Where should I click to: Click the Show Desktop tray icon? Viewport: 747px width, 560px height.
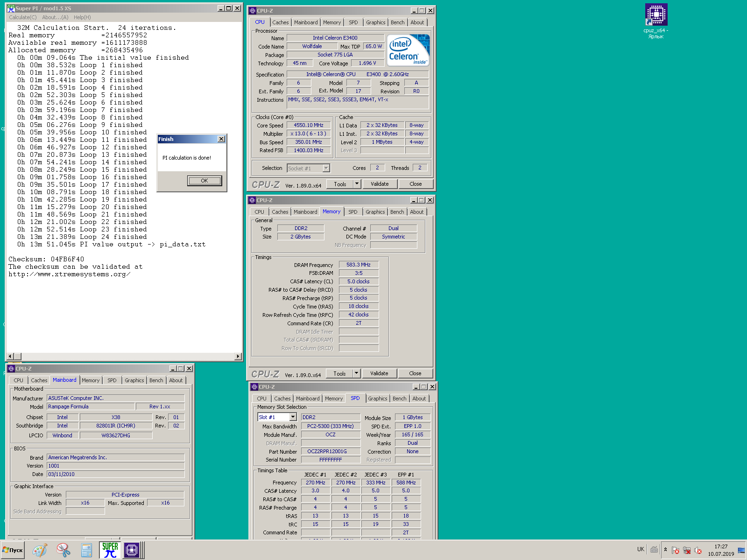[x=741, y=550]
